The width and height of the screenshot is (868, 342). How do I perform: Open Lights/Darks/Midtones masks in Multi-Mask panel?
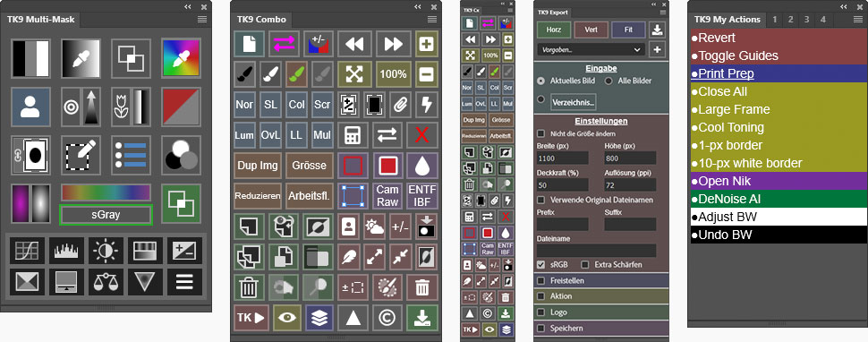pos(31,58)
